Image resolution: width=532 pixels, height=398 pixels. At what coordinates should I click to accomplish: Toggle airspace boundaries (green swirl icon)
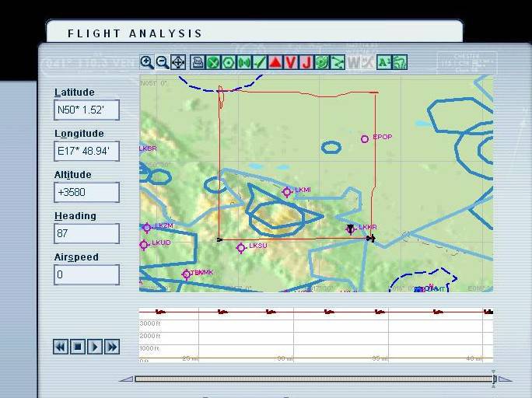[x=322, y=62]
